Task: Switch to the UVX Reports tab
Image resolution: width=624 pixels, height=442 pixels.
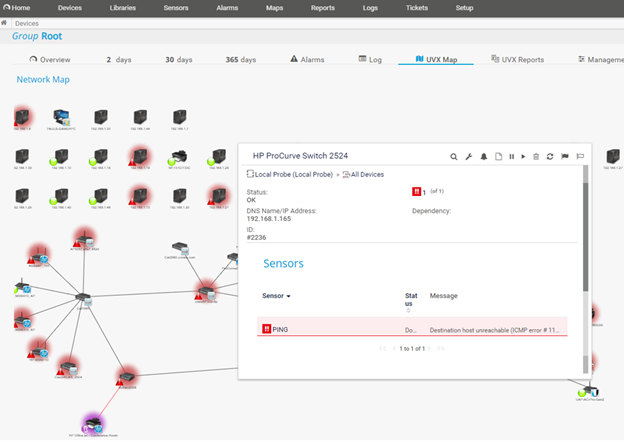Action: pyautogui.click(x=516, y=59)
